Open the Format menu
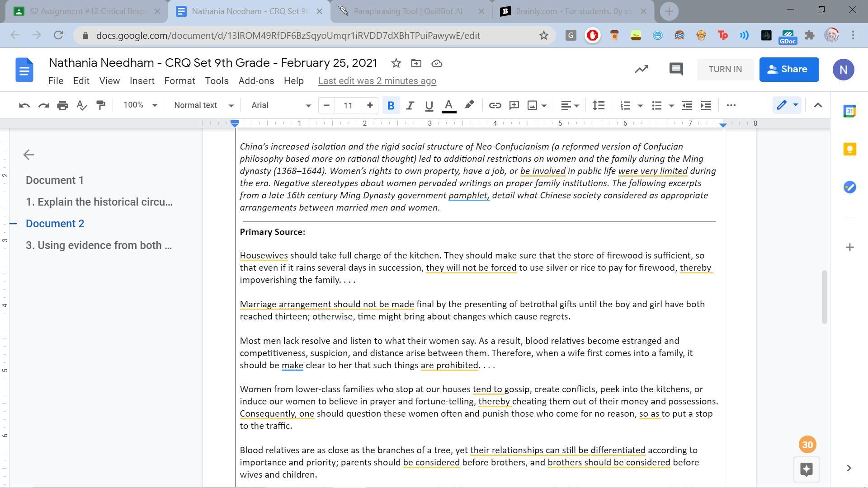868x488 pixels. pos(179,81)
